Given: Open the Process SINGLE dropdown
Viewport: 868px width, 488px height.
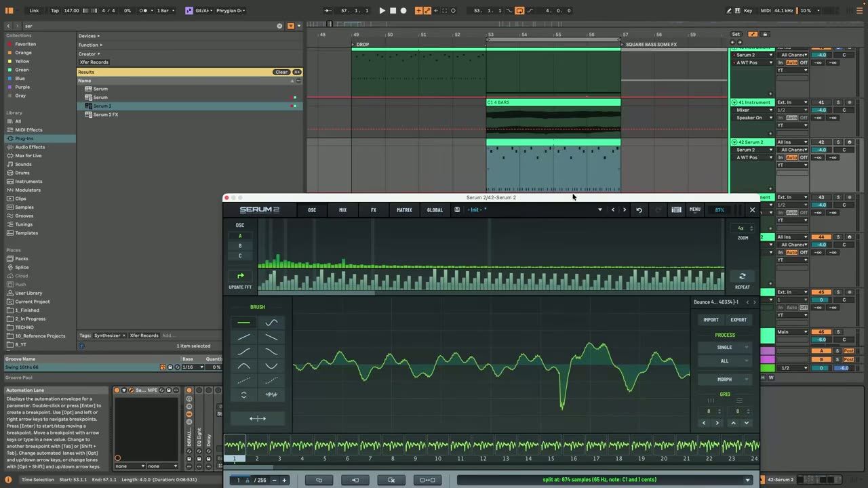Looking at the screenshot, I should [724, 347].
